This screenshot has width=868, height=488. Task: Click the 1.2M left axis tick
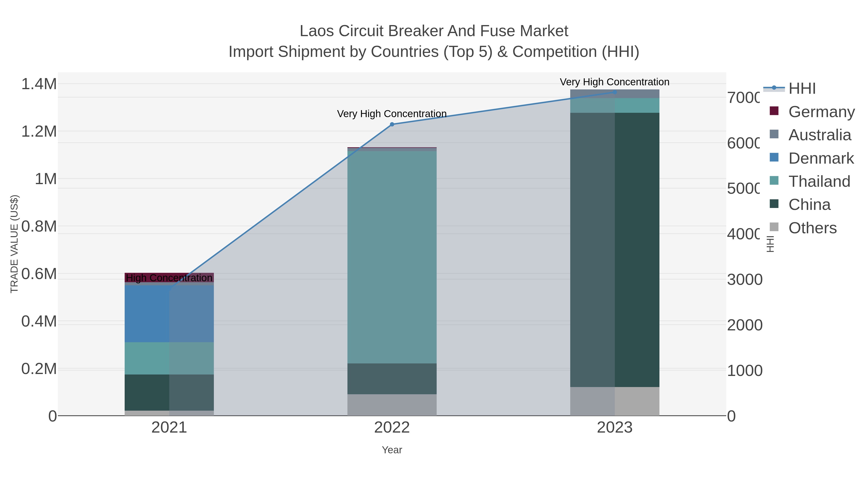tap(39, 131)
